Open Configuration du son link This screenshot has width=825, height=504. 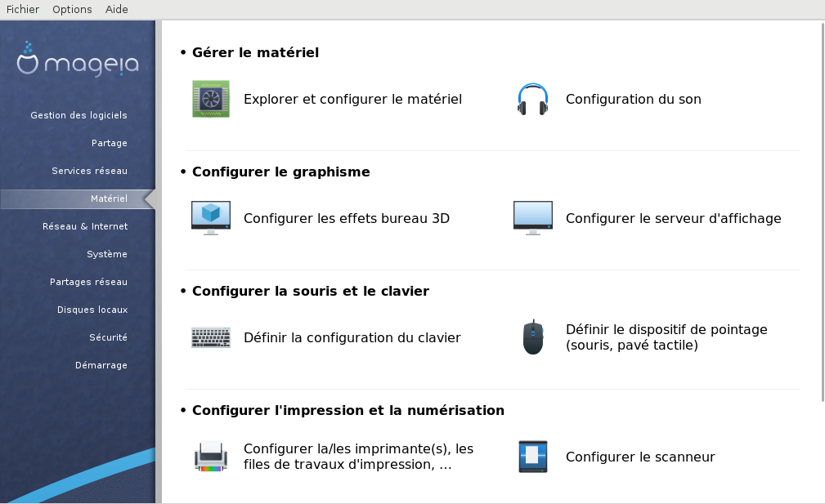pos(634,100)
